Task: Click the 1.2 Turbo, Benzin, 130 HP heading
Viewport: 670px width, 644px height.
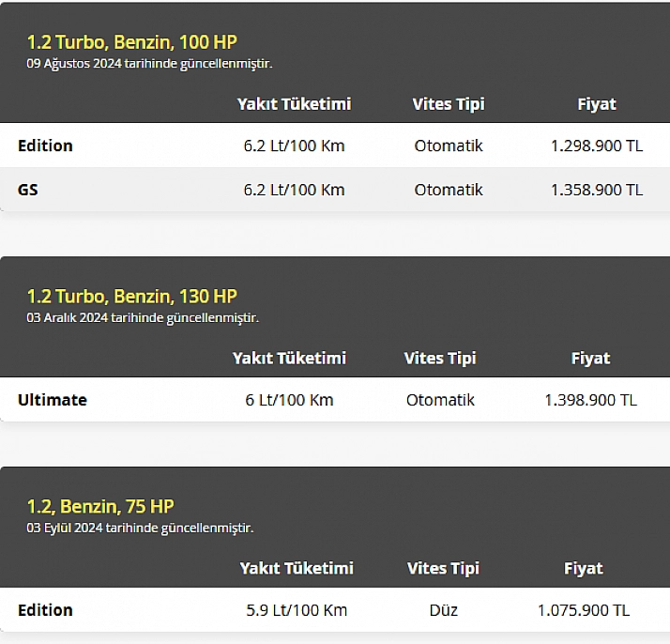Action: coord(132,296)
